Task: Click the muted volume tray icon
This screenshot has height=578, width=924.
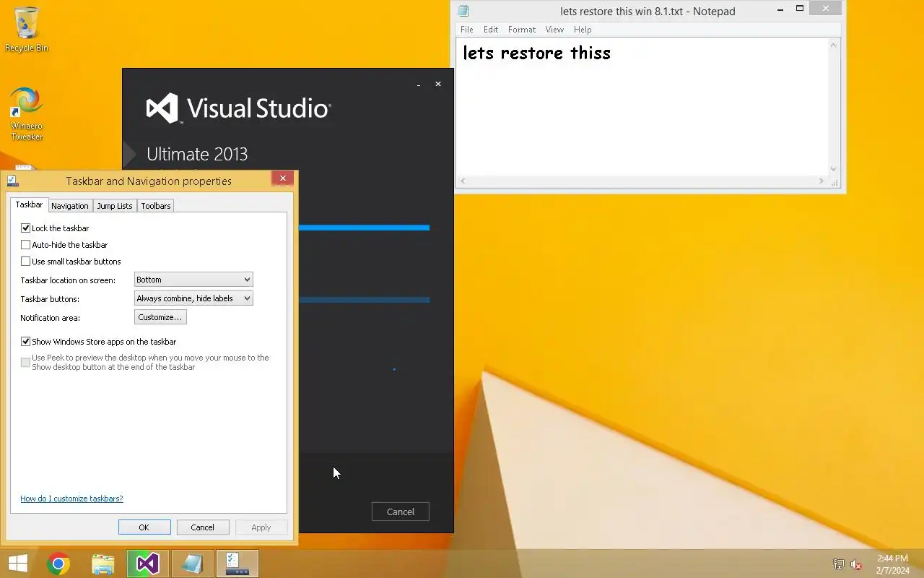Action: pos(856,564)
